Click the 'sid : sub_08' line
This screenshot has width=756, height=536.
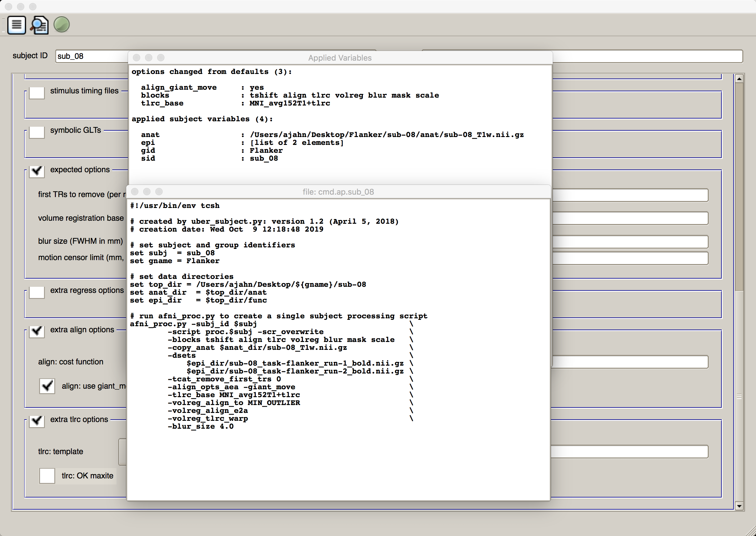(209, 159)
